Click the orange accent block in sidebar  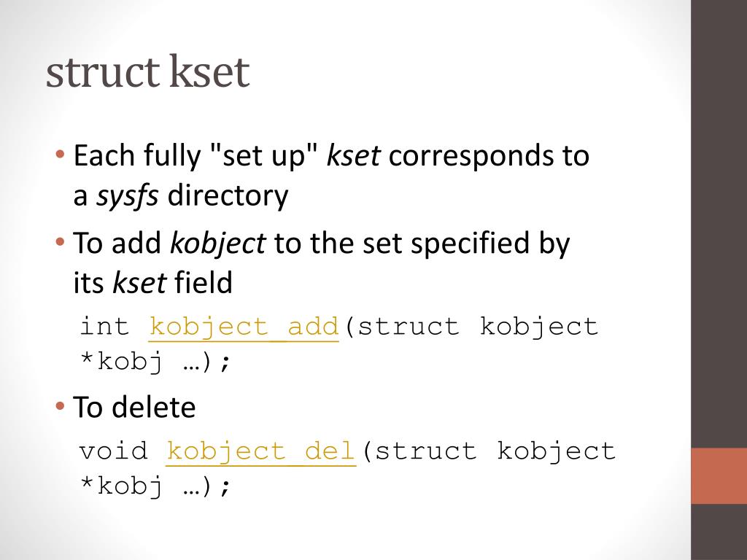pos(719,475)
